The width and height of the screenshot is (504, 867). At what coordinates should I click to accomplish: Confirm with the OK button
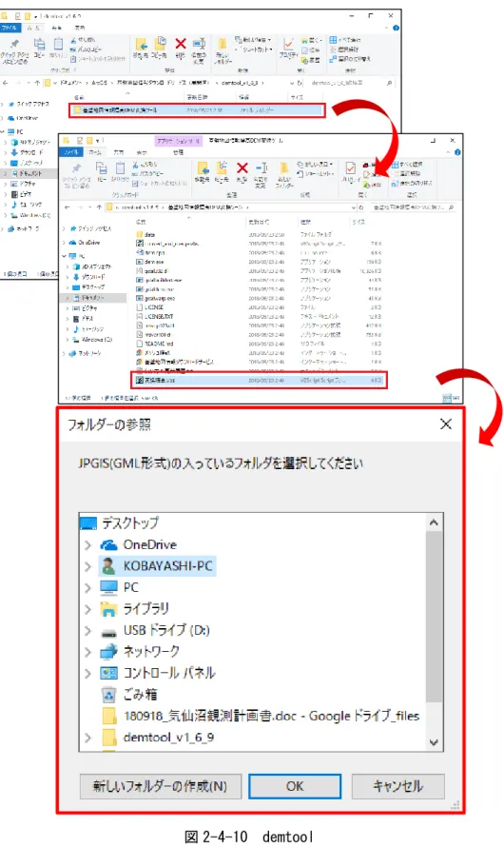[x=295, y=786]
